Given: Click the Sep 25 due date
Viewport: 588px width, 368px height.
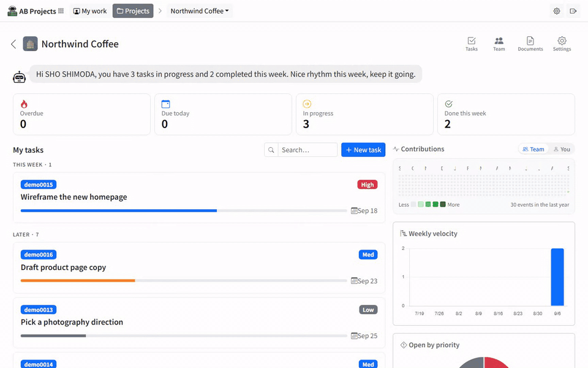Looking at the screenshot, I should point(367,335).
